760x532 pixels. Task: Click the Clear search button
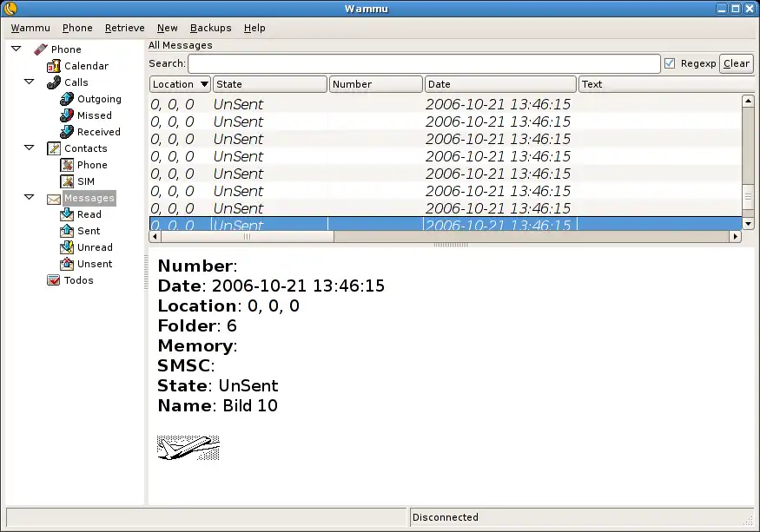pyautogui.click(x=737, y=63)
